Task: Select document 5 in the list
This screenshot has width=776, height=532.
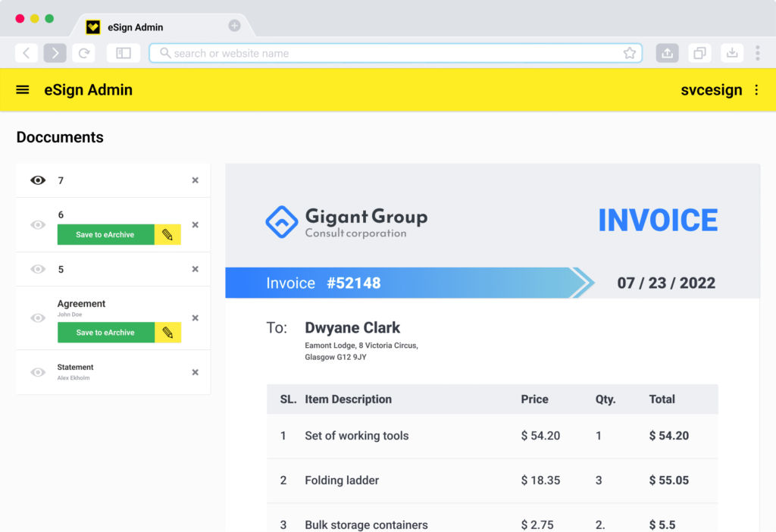Action: click(113, 269)
